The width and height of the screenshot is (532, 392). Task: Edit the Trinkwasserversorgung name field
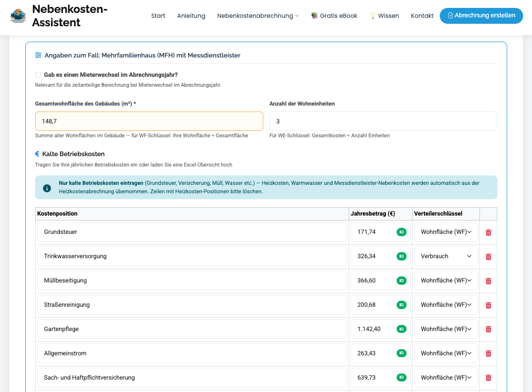(x=192, y=256)
